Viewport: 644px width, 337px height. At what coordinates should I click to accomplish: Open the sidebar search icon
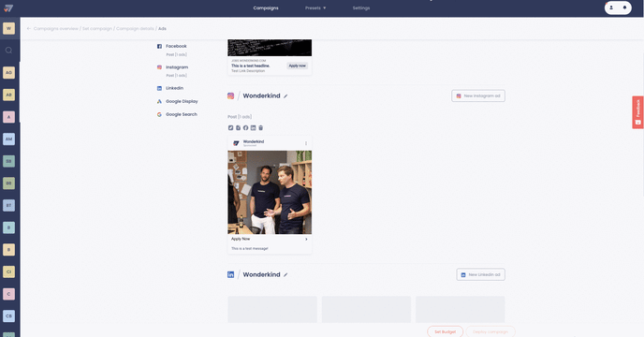(x=8, y=51)
